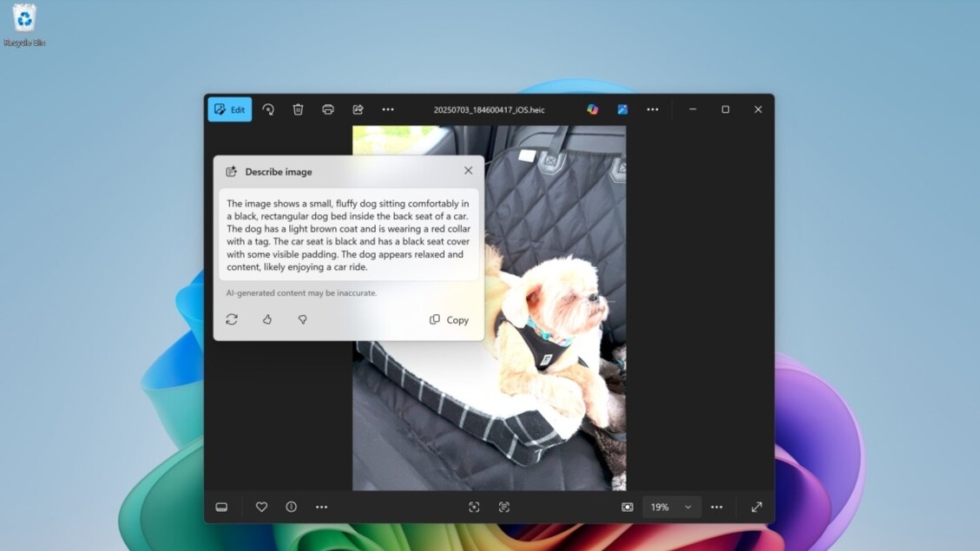Mark photo as favorite with the heart
Screen dimensions: 980x551
point(261,507)
